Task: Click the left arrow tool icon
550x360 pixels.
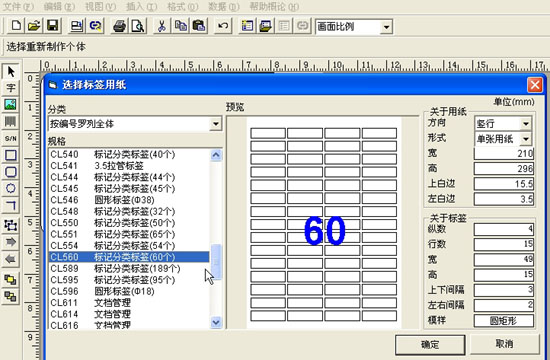Action: [x=11, y=259]
